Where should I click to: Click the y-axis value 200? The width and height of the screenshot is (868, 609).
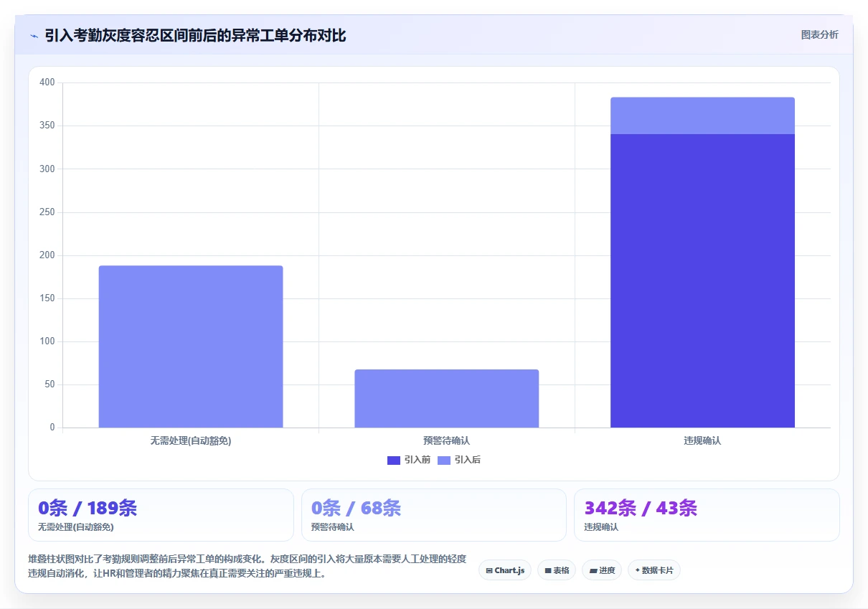47,255
